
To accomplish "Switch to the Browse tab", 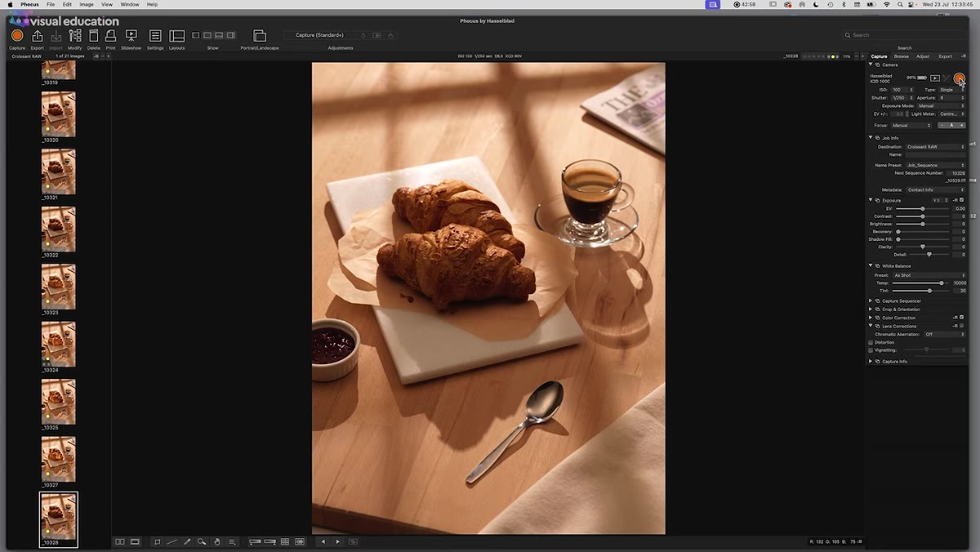I will pos(901,56).
